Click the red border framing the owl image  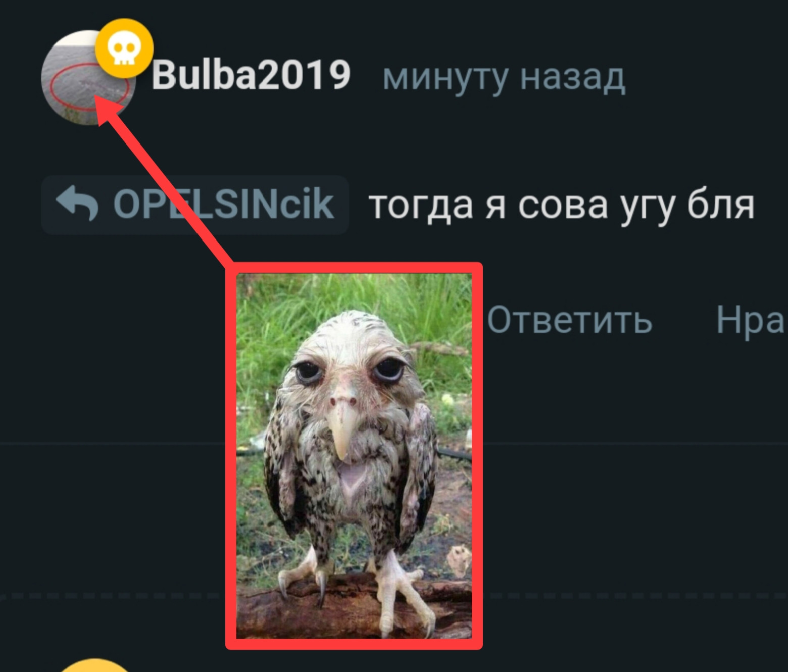tap(354, 267)
